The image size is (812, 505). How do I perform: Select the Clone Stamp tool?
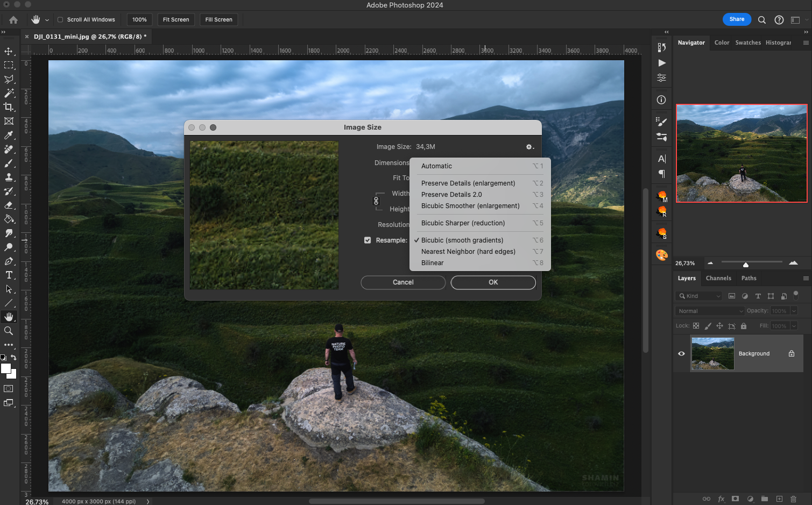click(x=9, y=177)
